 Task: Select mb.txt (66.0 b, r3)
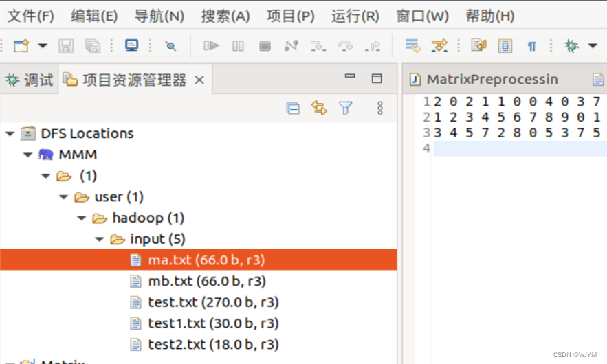point(207,281)
